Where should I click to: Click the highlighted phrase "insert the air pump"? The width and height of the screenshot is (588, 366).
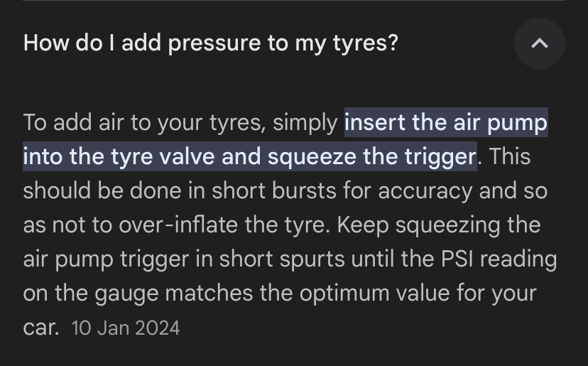coord(446,122)
